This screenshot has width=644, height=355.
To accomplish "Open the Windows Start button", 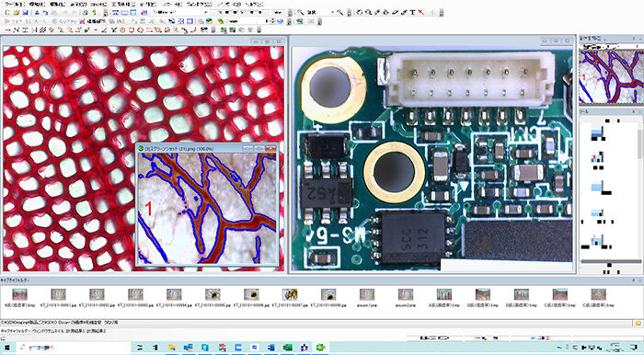I will [x=7, y=348].
